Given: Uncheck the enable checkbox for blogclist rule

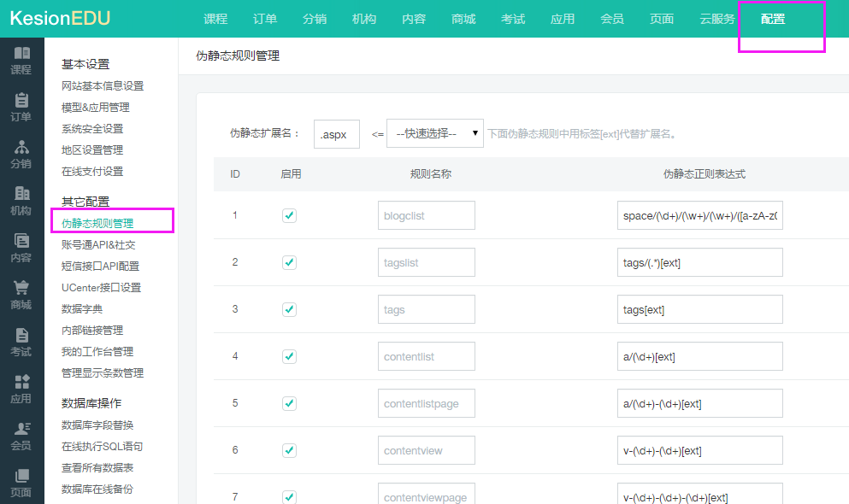Looking at the screenshot, I should [x=289, y=215].
